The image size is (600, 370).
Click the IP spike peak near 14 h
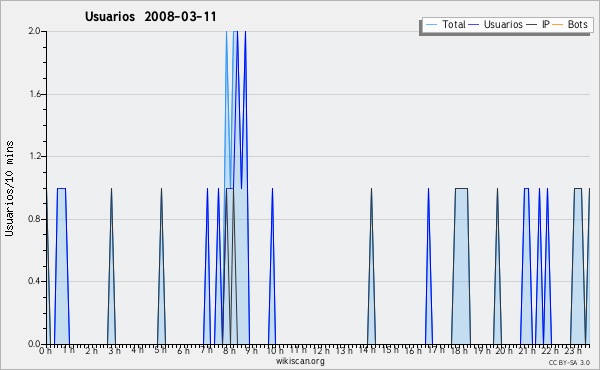[371, 189]
